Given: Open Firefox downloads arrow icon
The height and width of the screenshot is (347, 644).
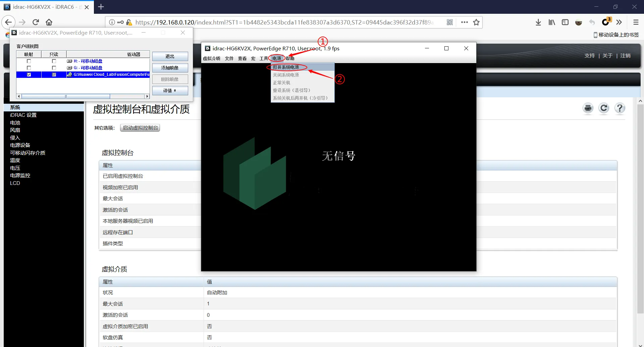Looking at the screenshot, I should [538, 22].
